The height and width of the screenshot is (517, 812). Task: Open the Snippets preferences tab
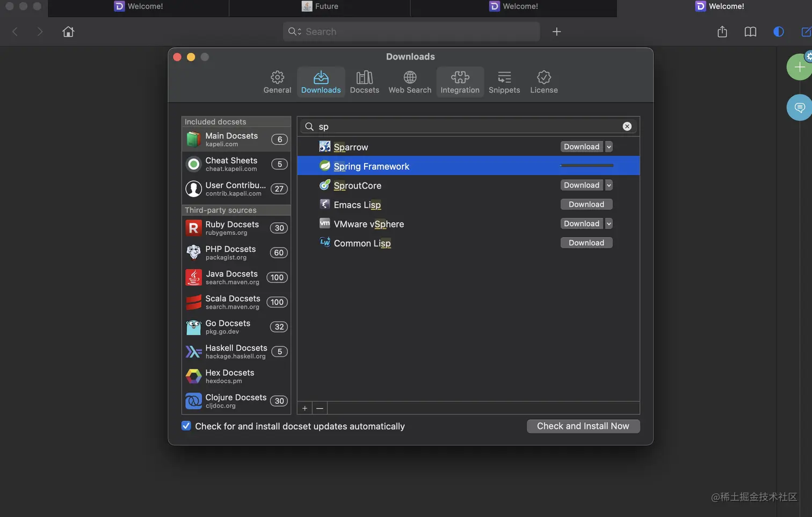pyautogui.click(x=504, y=82)
